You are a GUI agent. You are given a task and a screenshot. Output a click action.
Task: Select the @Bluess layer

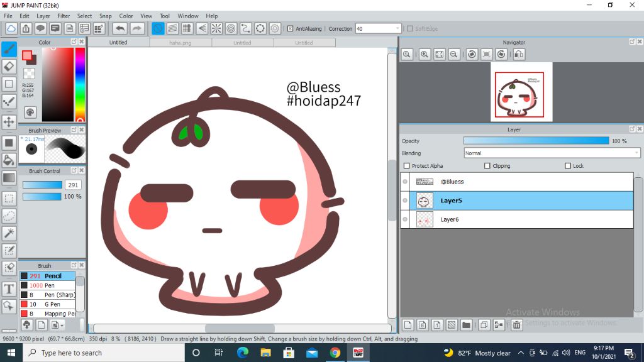pos(517,182)
